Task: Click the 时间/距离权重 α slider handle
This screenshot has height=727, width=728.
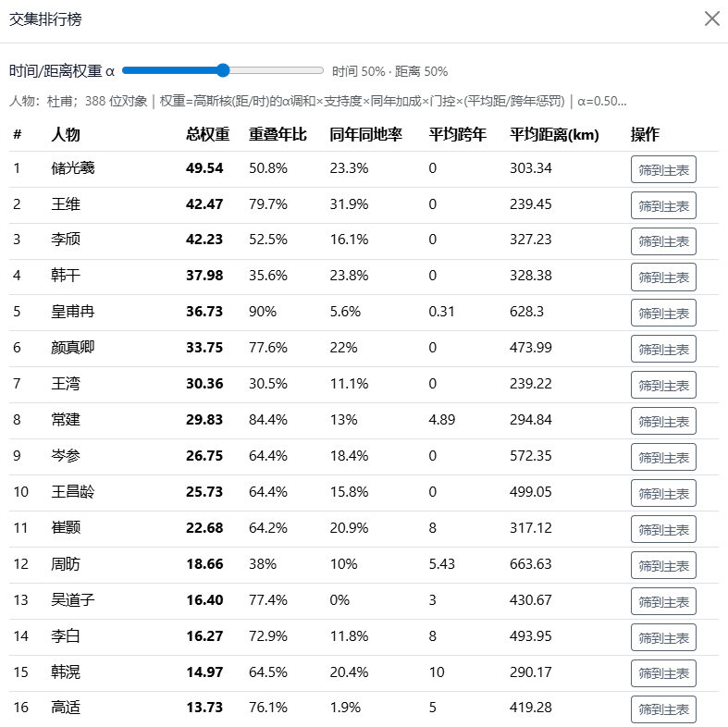Action: pyautogui.click(x=223, y=70)
